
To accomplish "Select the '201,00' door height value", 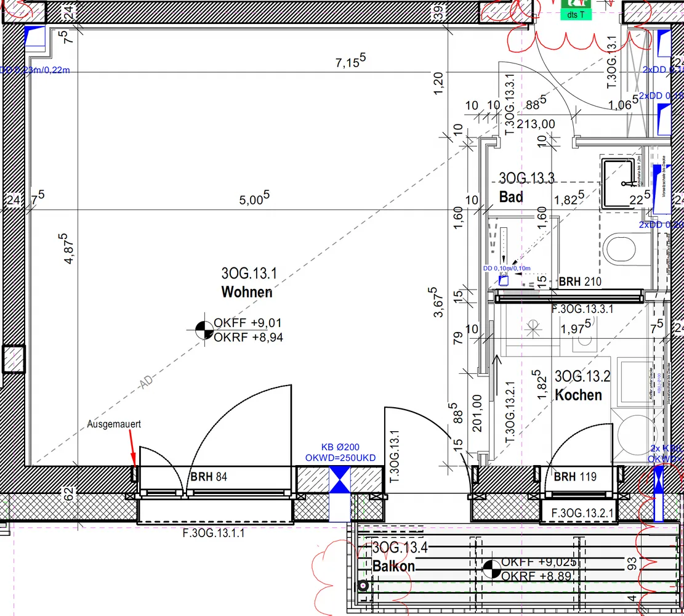I will click(477, 413).
